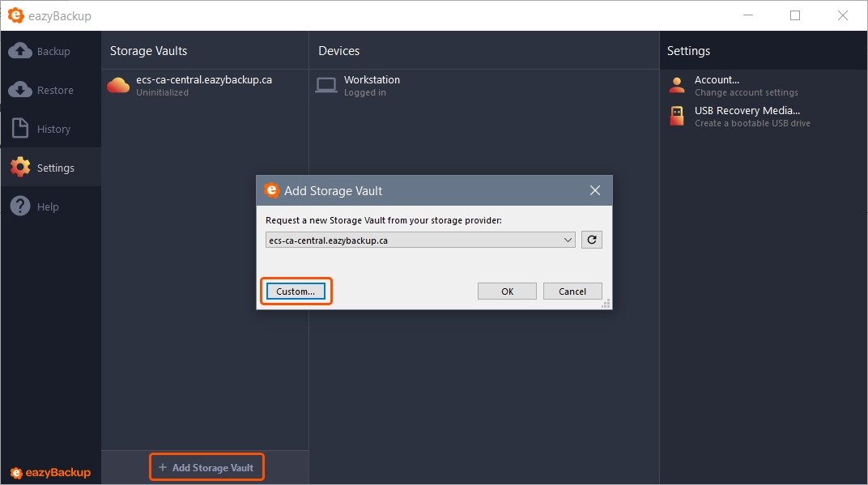This screenshot has height=485, width=868.
Task: Click the Change account settings subtitle
Action: (x=747, y=92)
